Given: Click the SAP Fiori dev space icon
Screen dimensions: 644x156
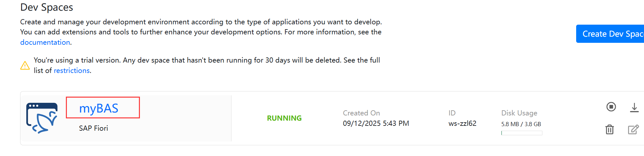Looking at the screenshot, I should pos(42,118).
